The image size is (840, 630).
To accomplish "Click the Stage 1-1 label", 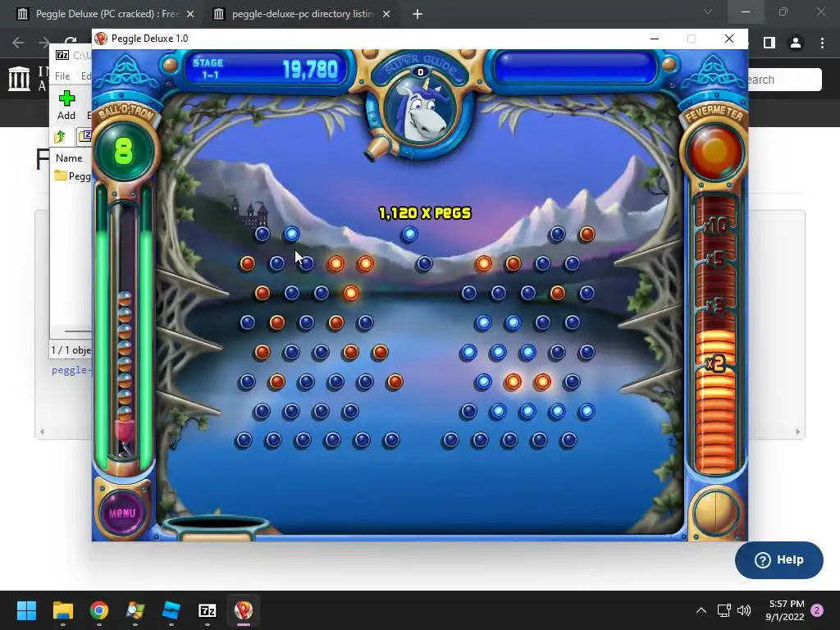I will pos(208,69).
